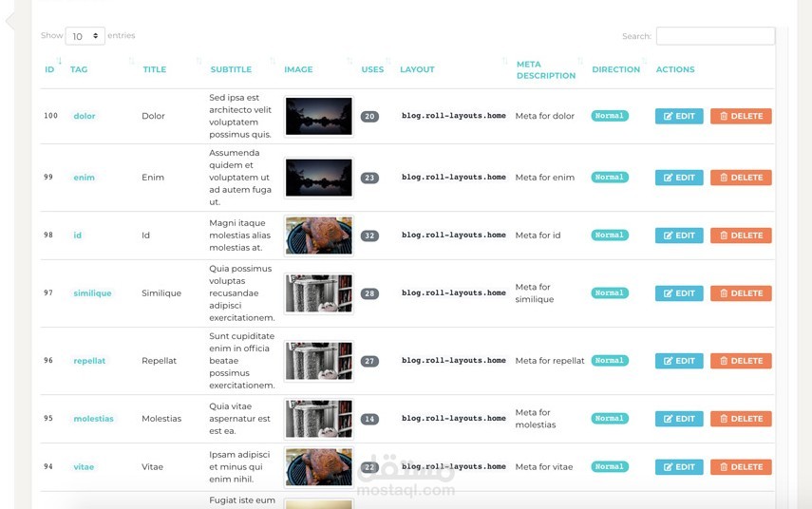Edit the similique row
The width and height of the screenshot is (812, 509).
679,293
